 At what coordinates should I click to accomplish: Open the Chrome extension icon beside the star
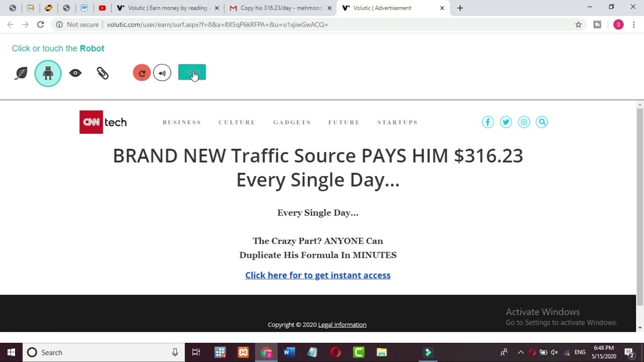pos(597,25)
